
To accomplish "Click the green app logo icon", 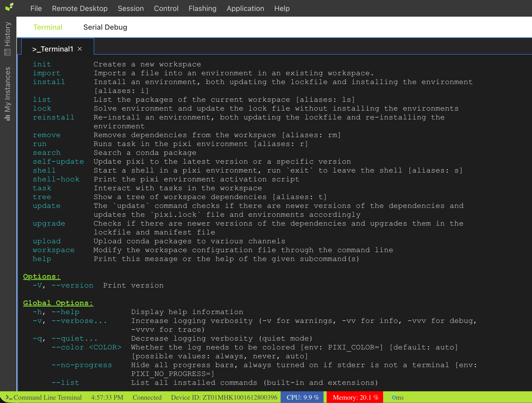I will [9, 7].
